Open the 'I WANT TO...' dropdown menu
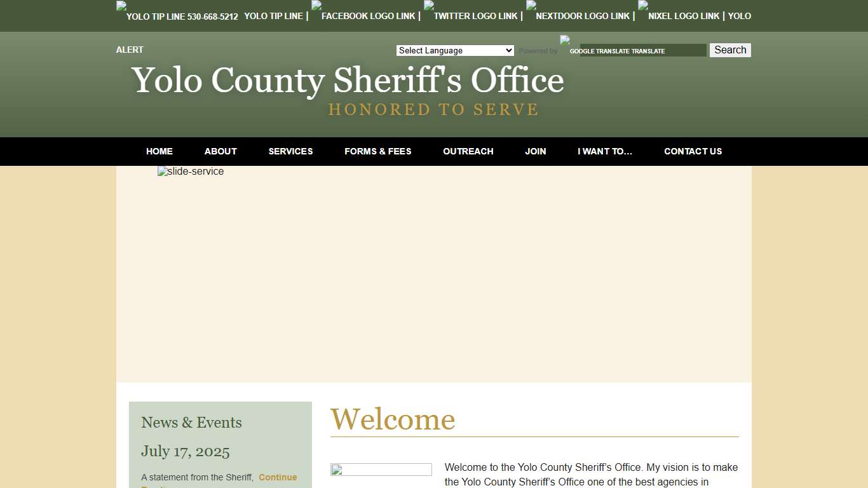The image size is (868, 488). point(605,151)
